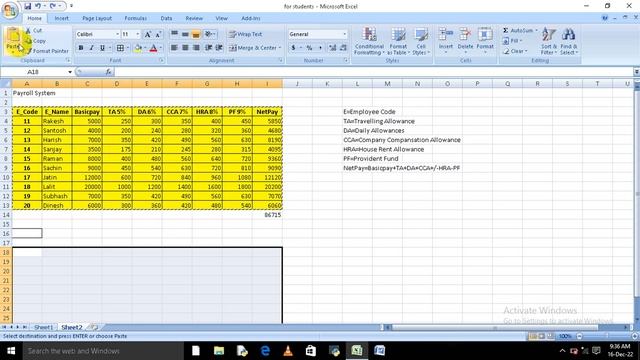Open Excel Help question mark icon

pyautogui.click(x=605, y=18)
